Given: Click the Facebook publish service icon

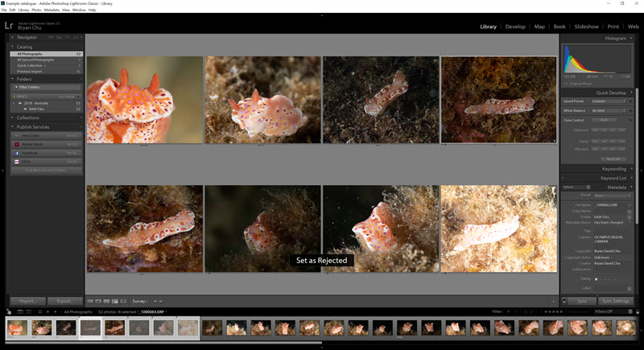Looking at the screenshot, I should (18, 152).
